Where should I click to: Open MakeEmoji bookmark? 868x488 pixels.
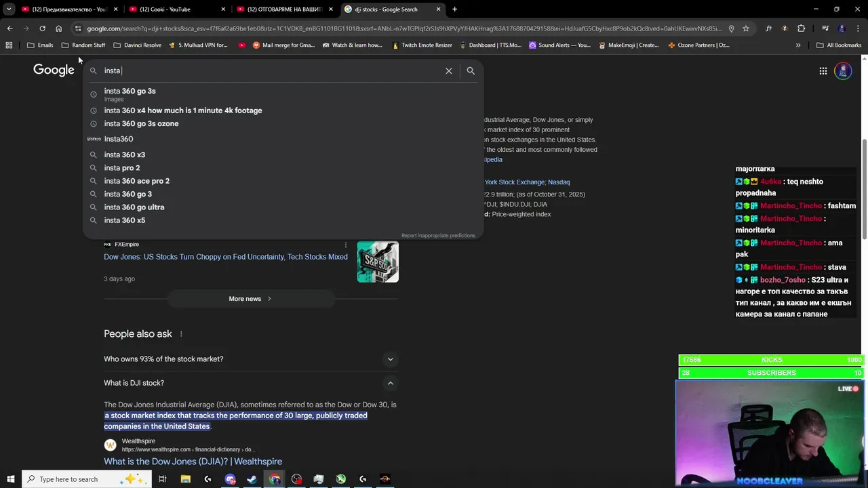(x=629, y=45)
